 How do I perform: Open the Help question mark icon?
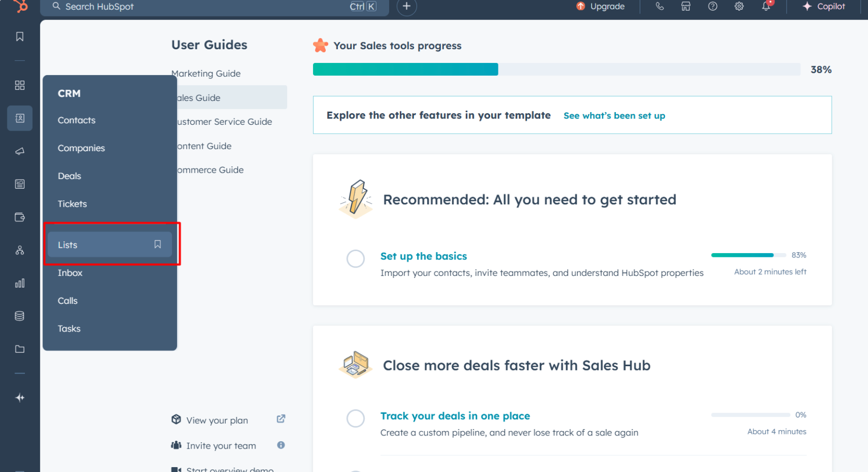[712, 6]
